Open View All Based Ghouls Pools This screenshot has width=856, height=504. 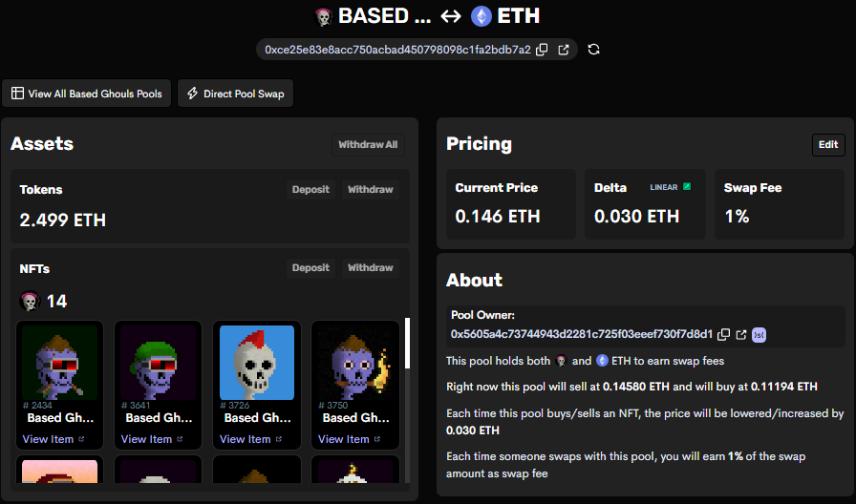coord(86,94)
